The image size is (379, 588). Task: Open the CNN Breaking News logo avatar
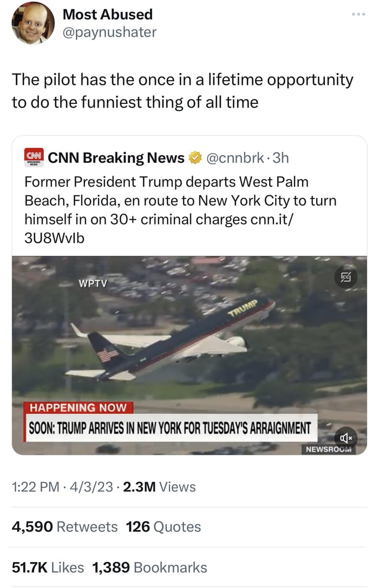(34, 158)
